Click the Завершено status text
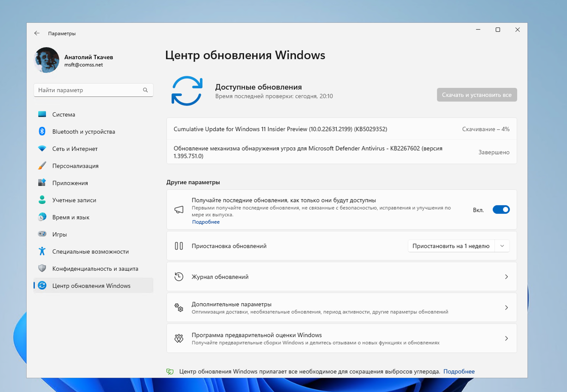 494,152
